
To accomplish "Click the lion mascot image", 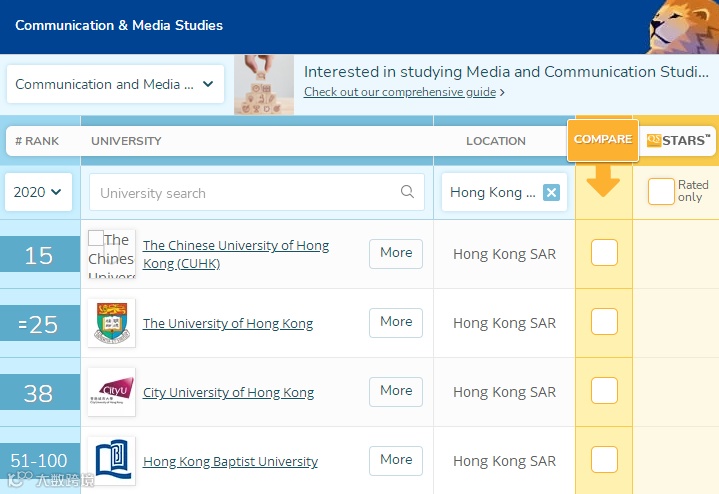I will [684, 26].
